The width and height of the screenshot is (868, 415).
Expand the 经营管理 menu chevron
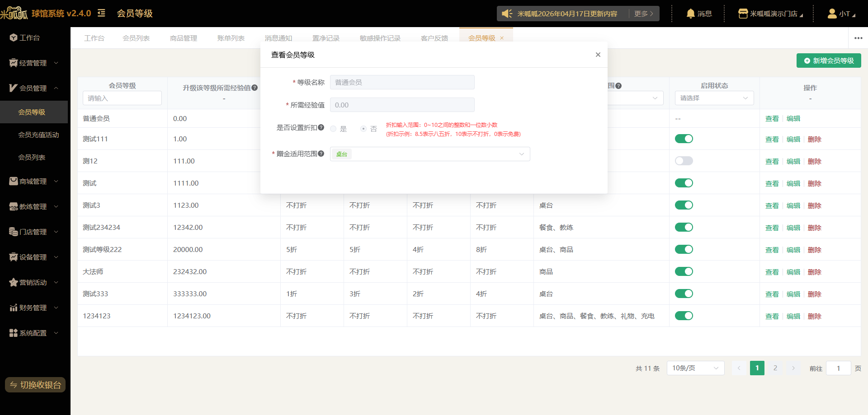[x=56, y=63]
